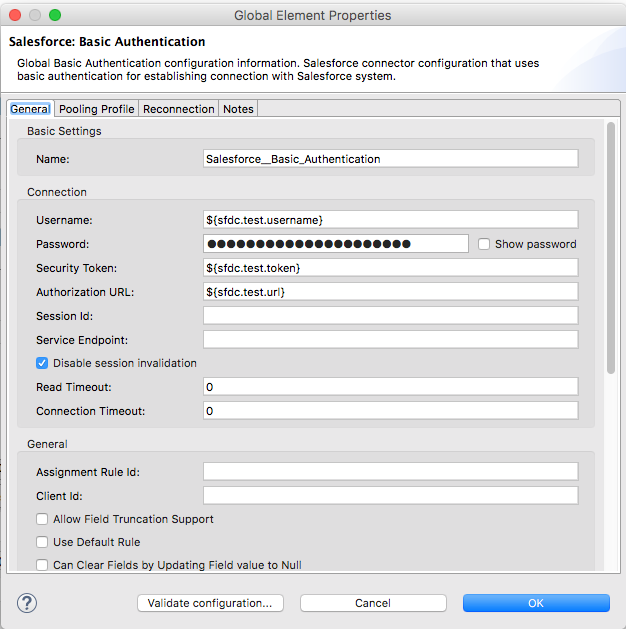Click Validate configuration button
The image size is (626, 629).
point(210,603)
